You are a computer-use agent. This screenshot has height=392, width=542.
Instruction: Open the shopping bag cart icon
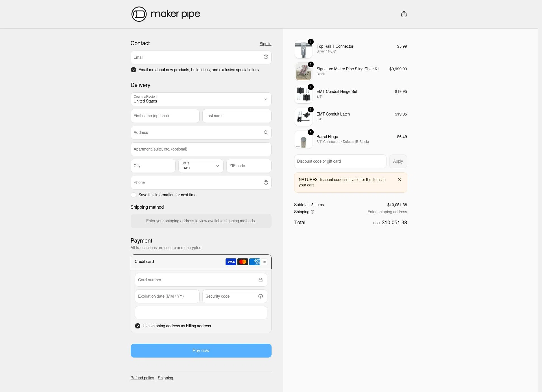404,14
